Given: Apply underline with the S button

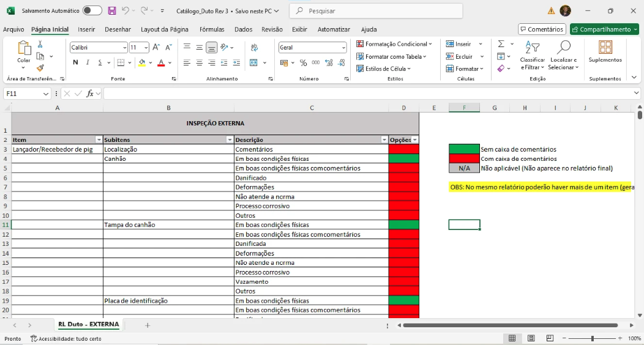Looking at the screenshot, I should (x=100, y=62).
